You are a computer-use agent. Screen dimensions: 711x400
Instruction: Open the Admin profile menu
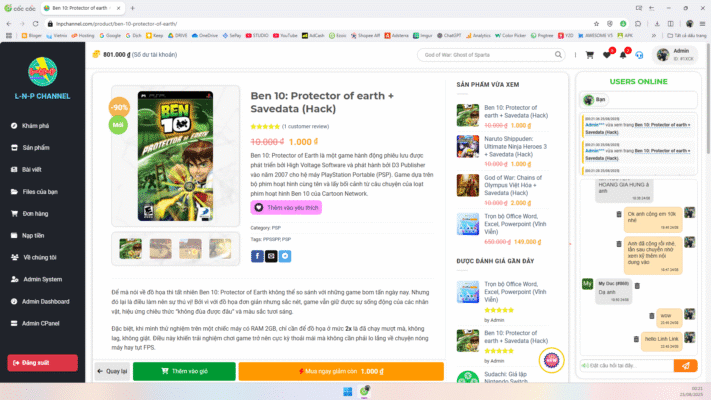(x=676, y=55)
